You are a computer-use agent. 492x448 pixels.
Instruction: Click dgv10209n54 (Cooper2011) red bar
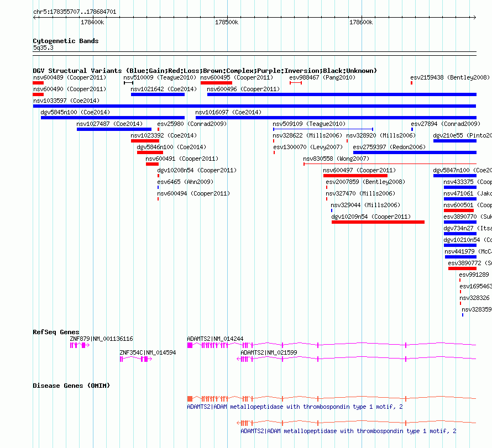[378, 222]
